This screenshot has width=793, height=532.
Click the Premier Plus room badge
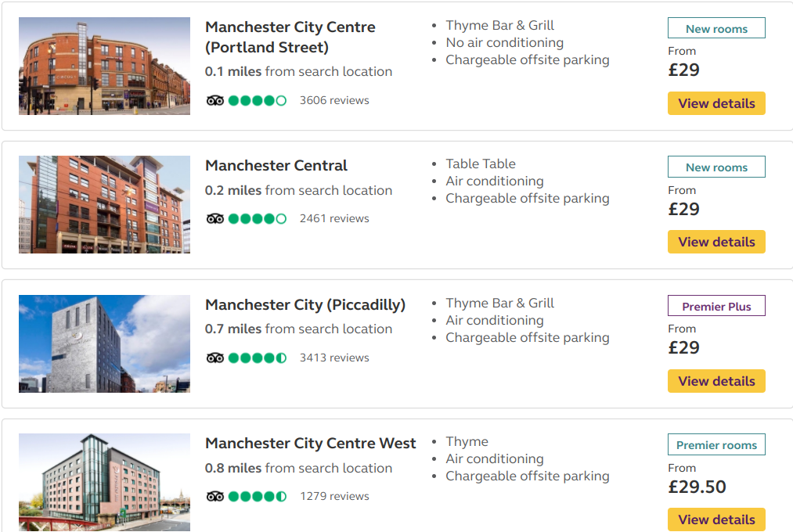[716, 306]
